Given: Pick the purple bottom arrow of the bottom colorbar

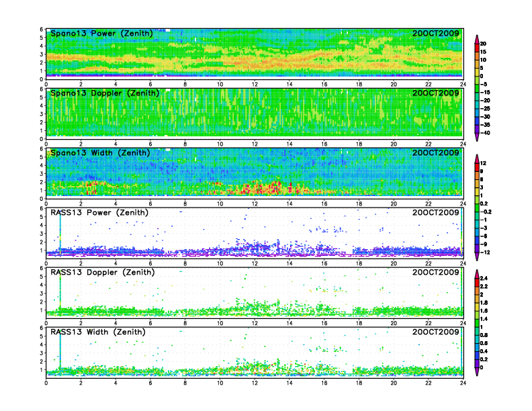Looking at the screenshot, I should [477, 371].
